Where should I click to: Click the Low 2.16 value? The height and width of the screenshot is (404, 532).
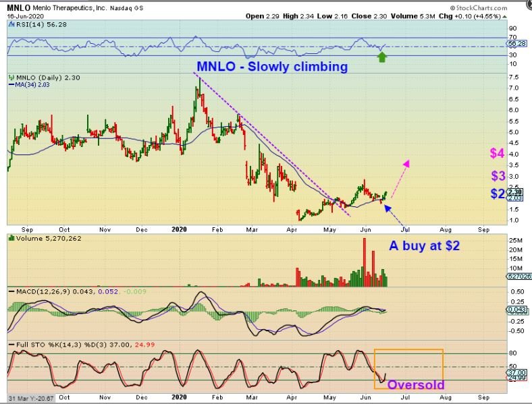[x=332, y=16]
